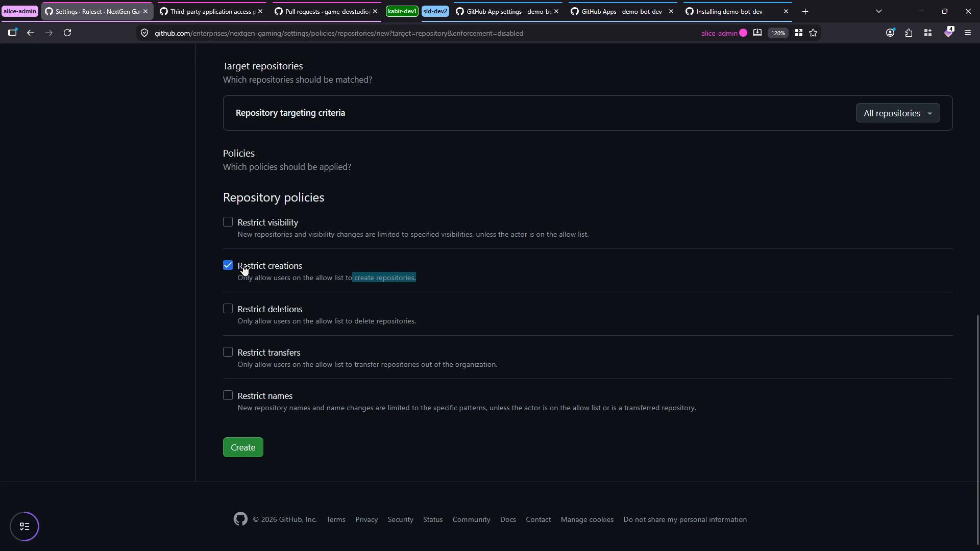Open the Docs footer link
The image size is (980, 551).
point(508,519)
